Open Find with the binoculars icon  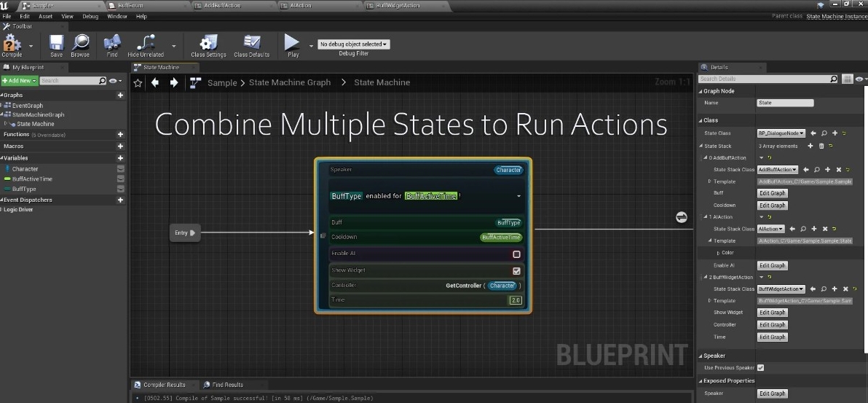tap(111, 44)
